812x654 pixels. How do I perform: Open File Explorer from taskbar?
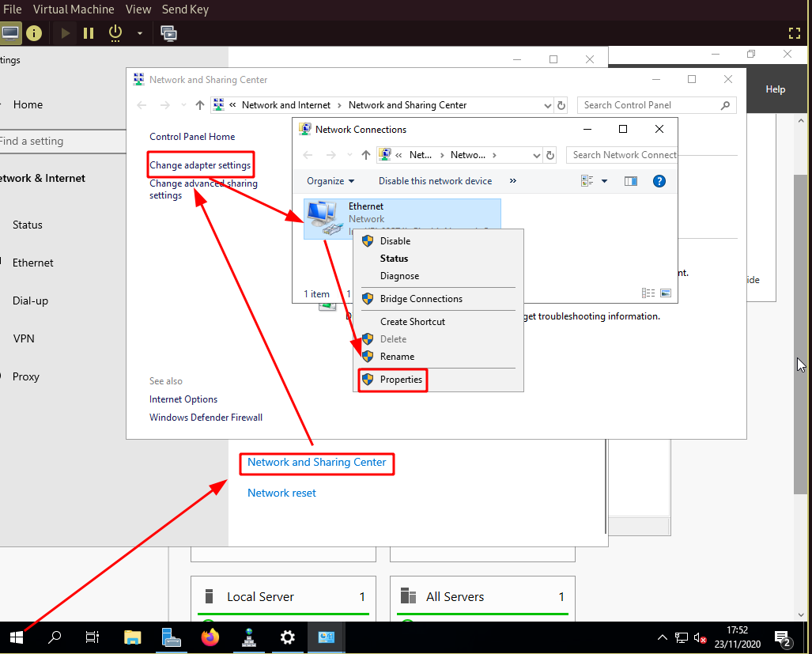click(133, 637)
